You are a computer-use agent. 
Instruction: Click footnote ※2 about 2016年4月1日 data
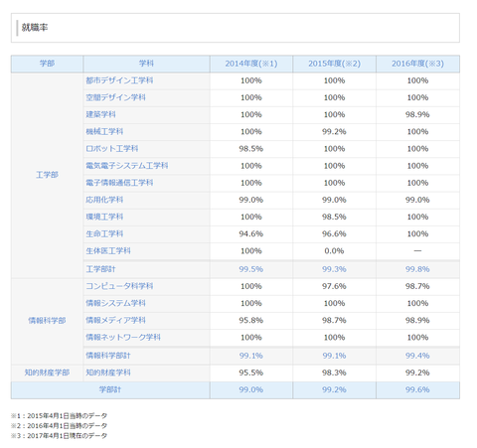tap(59, 426)
